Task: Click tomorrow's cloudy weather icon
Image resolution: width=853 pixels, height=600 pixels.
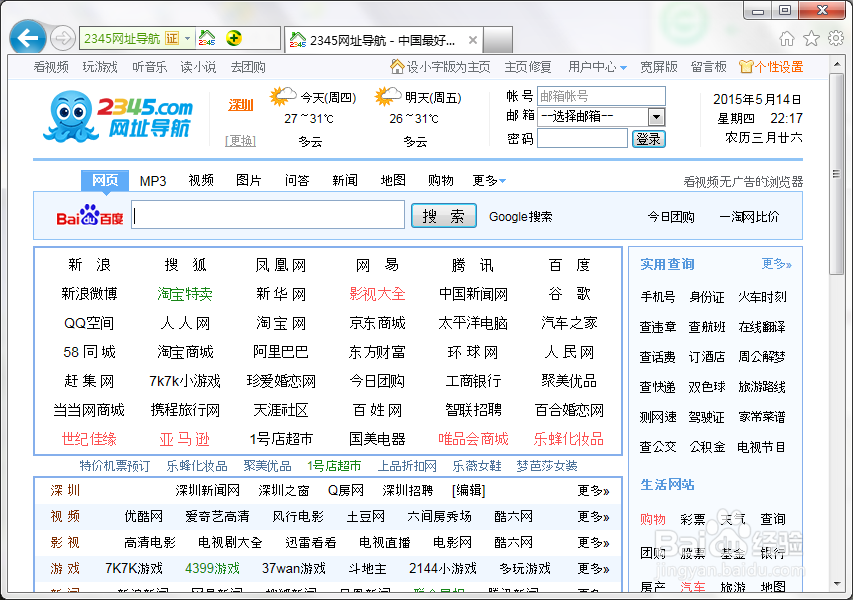Action: [x=387, y=96]
